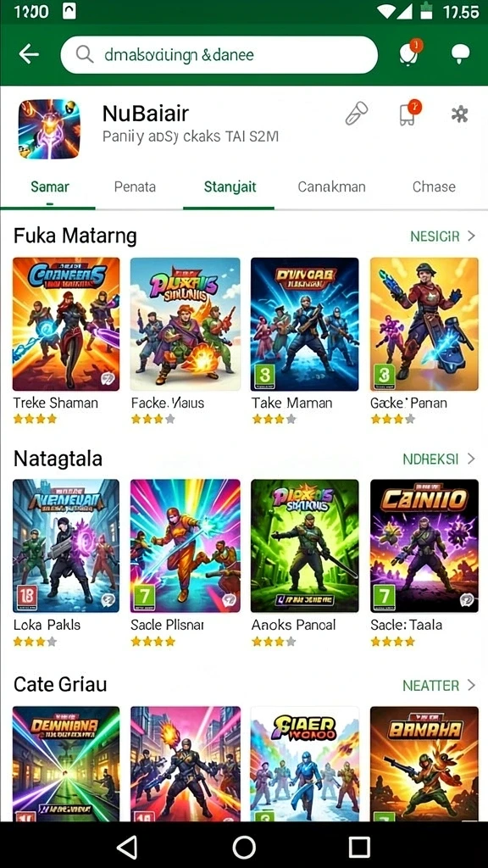Viewport: 488px width, 868px height.
Task: Tap the flashlight icon beside NuBaiair
Action: 357,114
